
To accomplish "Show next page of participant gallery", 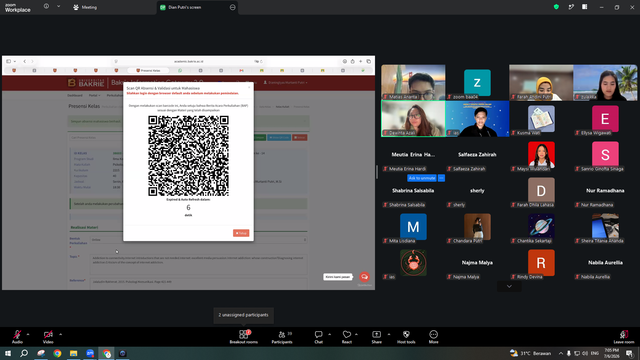I will [x=509, y=286].
